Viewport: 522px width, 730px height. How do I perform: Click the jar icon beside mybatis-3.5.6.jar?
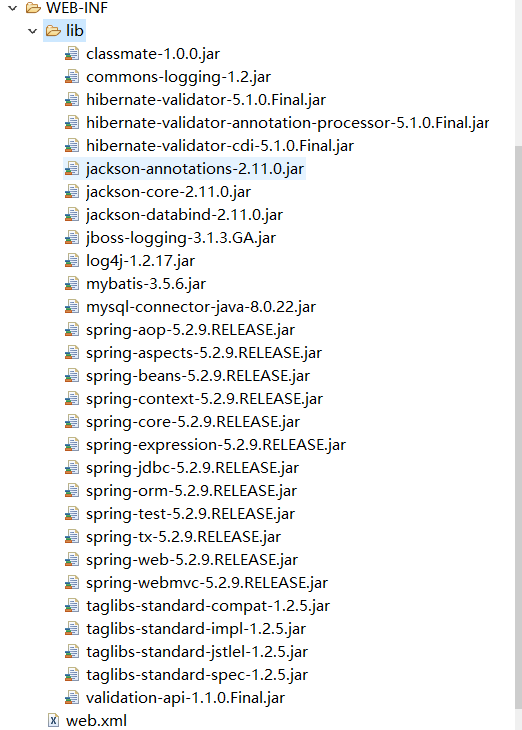coord(72,284)
